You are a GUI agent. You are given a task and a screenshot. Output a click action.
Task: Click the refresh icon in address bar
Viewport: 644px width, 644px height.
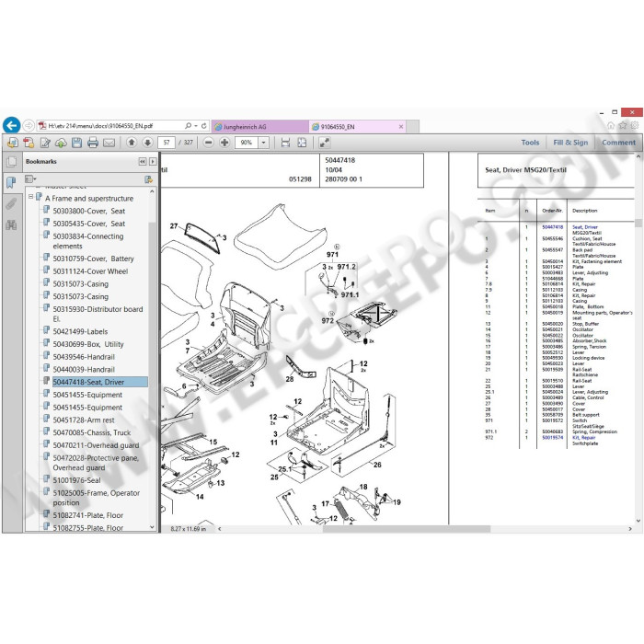click(x=203, y=126)
